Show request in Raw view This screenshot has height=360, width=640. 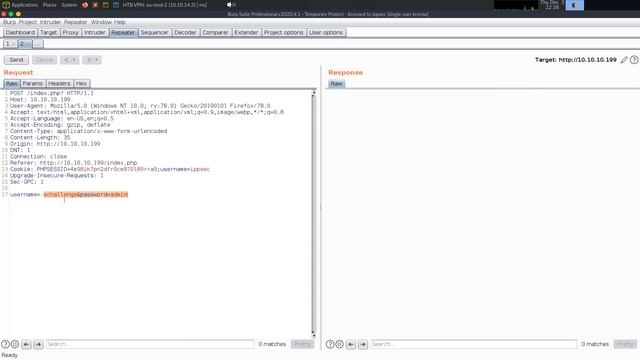pos(12,83)
